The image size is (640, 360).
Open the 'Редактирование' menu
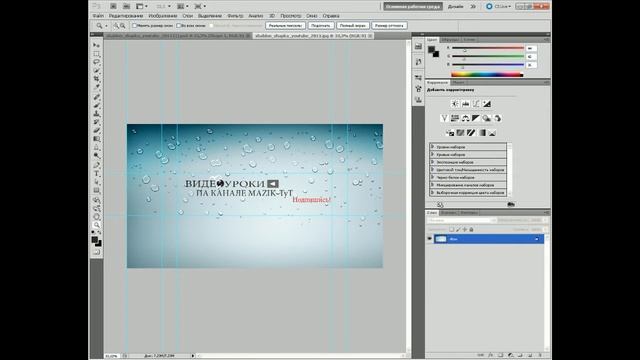click(x=126, y=16)
